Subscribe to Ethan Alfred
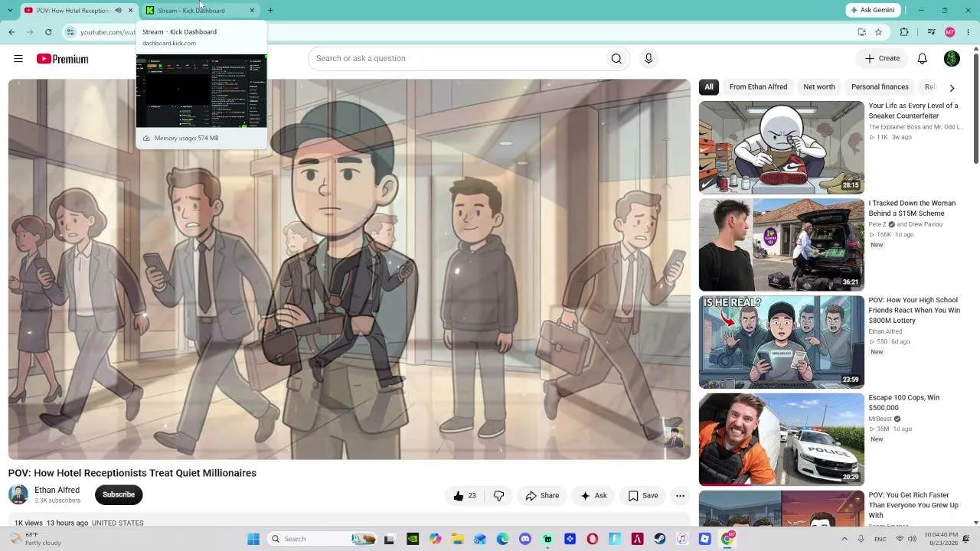Image resolution: width=980 pixels, height=551 pixels. (x=119, y=494)
